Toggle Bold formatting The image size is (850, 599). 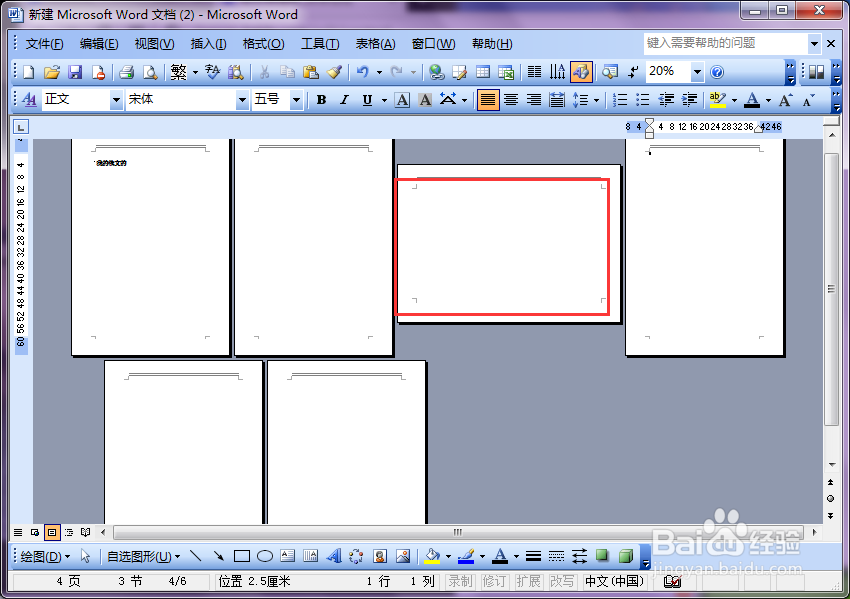tap(321, 100)
